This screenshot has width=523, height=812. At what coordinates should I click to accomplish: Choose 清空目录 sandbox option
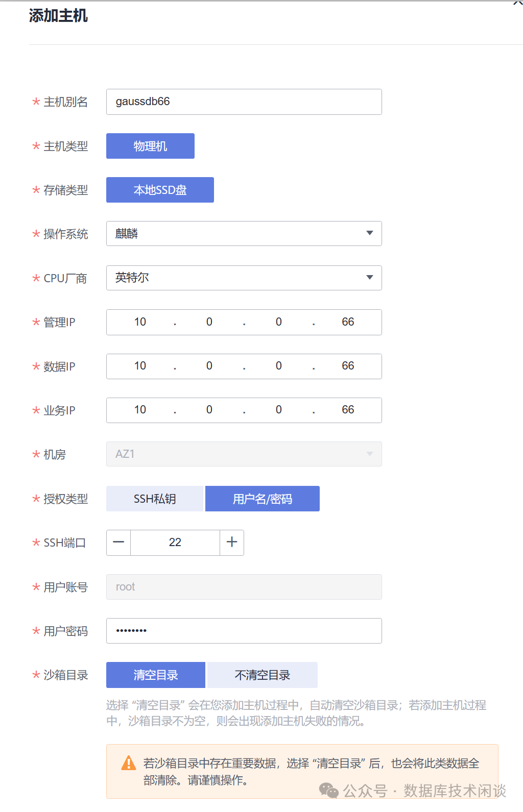156,675
